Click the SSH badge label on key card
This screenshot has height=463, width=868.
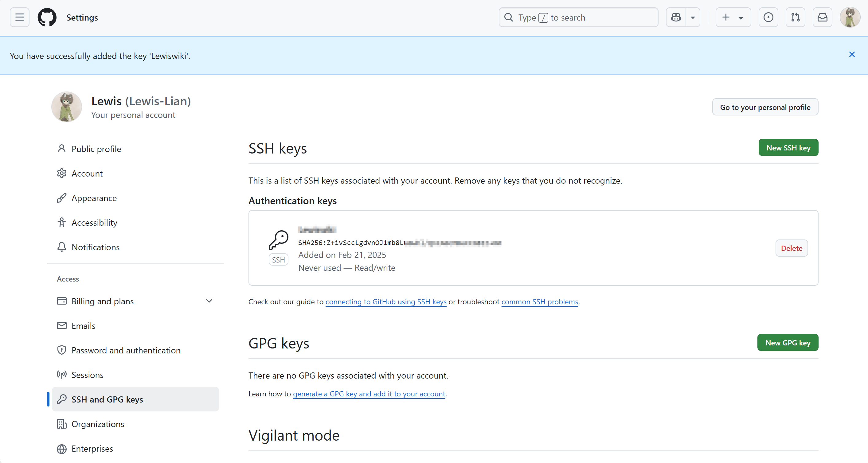tap(278, 260)
